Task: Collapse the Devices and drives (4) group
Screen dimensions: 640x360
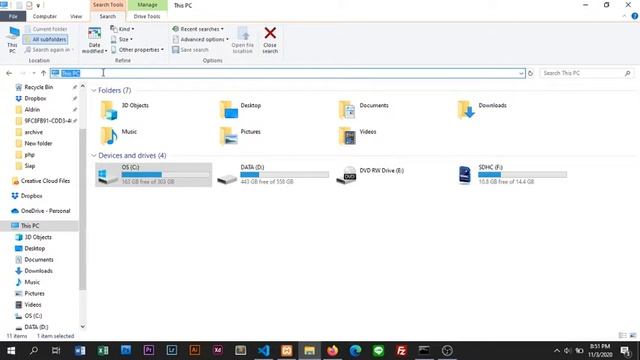Action: (x=94, y=156)
